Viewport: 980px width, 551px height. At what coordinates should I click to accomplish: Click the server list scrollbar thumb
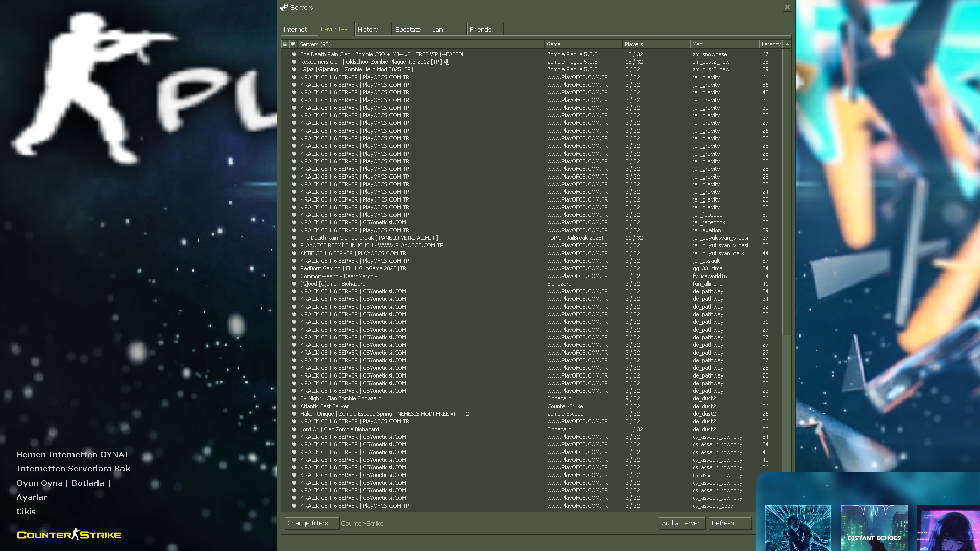(787, 192)
